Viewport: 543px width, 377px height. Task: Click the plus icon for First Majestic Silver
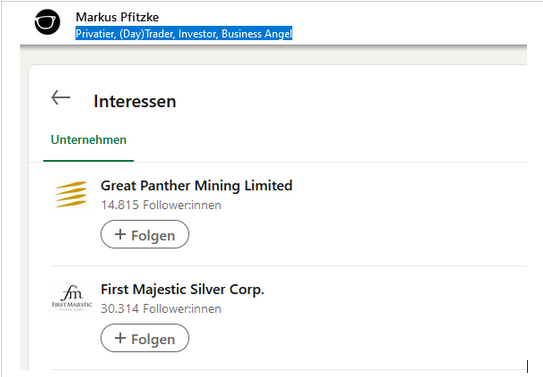click(120, 338)
